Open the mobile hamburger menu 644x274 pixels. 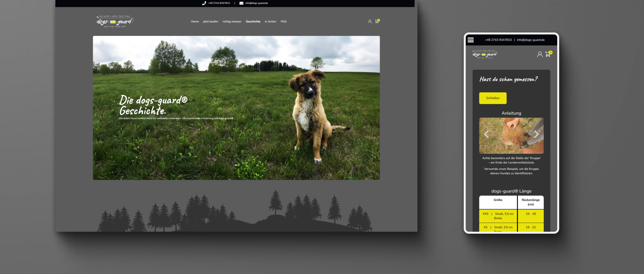[x=470, y=40]
